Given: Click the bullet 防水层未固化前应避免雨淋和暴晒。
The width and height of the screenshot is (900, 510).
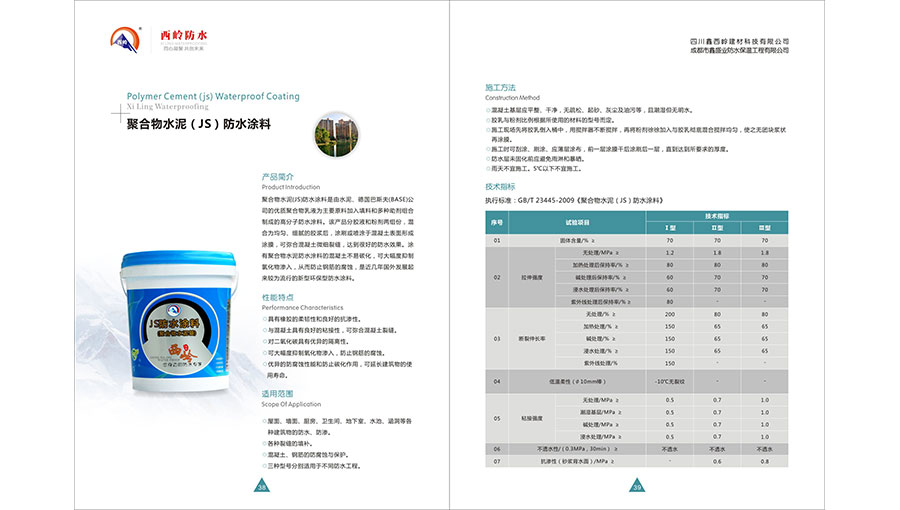Looking at the screenshot, I should (x=536, y=159).
